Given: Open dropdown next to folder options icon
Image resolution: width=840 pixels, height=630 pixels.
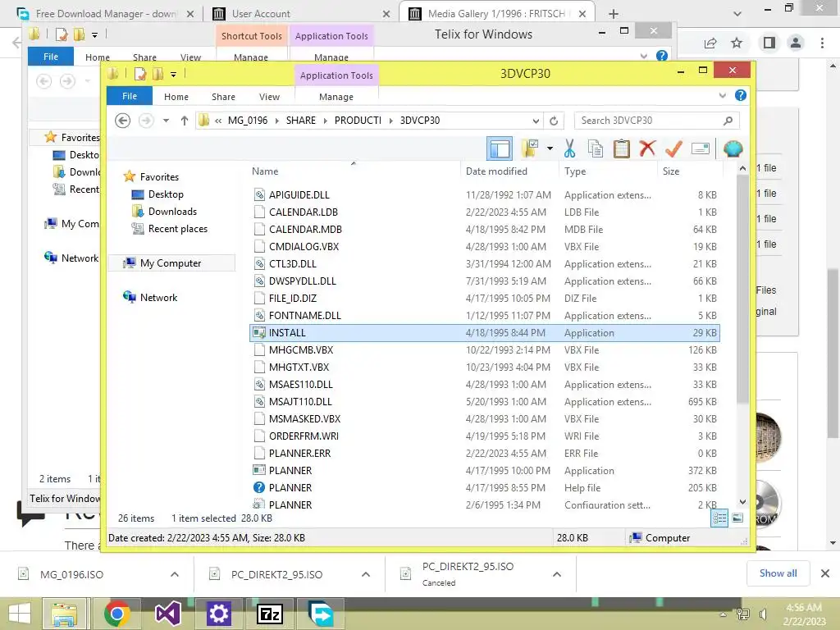Looking at the screenshot, I should [x=550, y=148].
